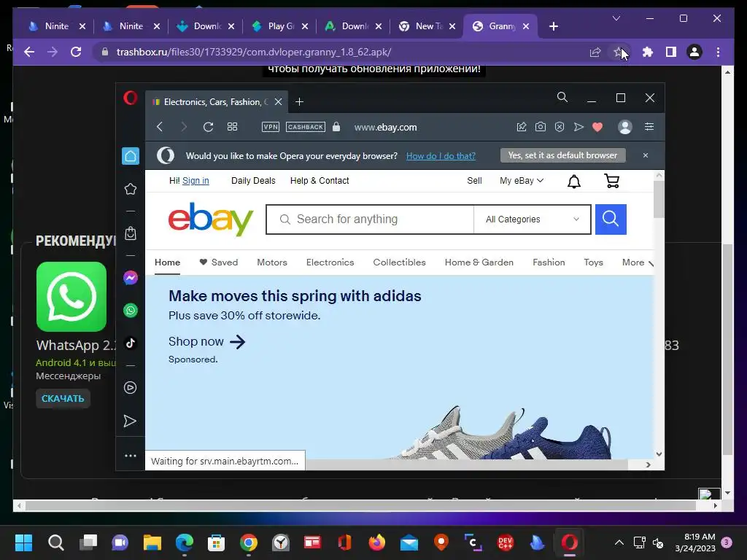The height and width of the screenshot is (560, 747).
Task: Switch to Chrome Play G tab
Action: [x=280, y=26]
